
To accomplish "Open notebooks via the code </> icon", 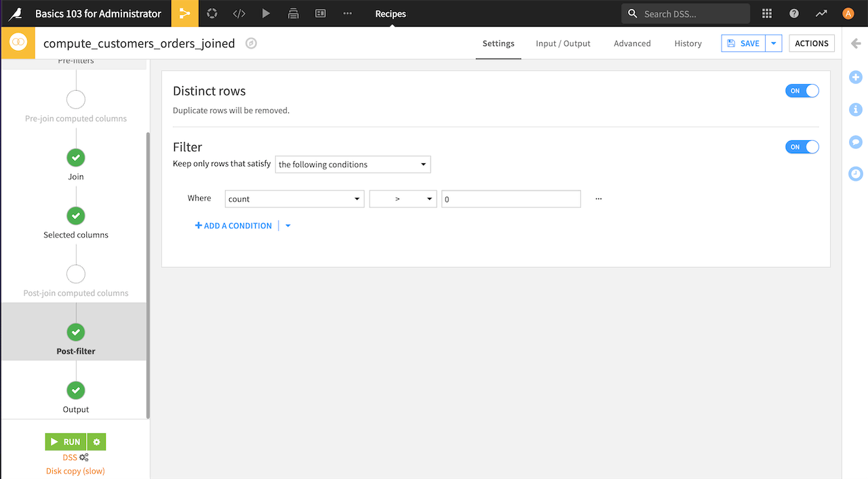I will 239,13.
